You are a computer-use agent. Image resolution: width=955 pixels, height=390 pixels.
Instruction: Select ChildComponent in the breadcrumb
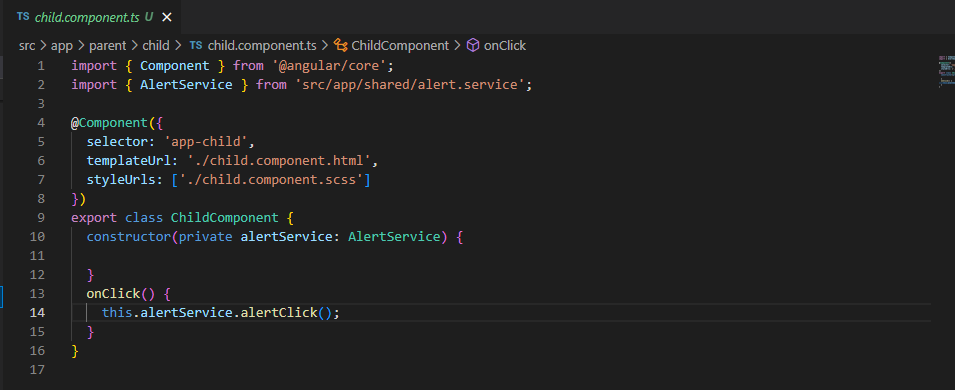coord(400,46)
